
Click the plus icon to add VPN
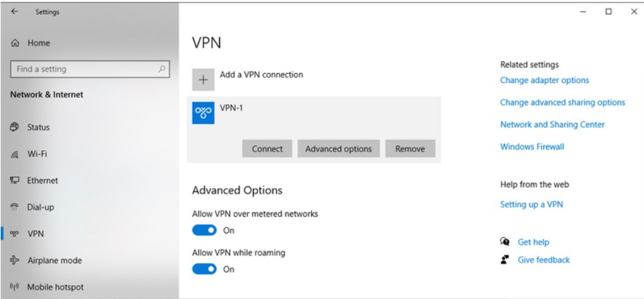coord(204,80)
